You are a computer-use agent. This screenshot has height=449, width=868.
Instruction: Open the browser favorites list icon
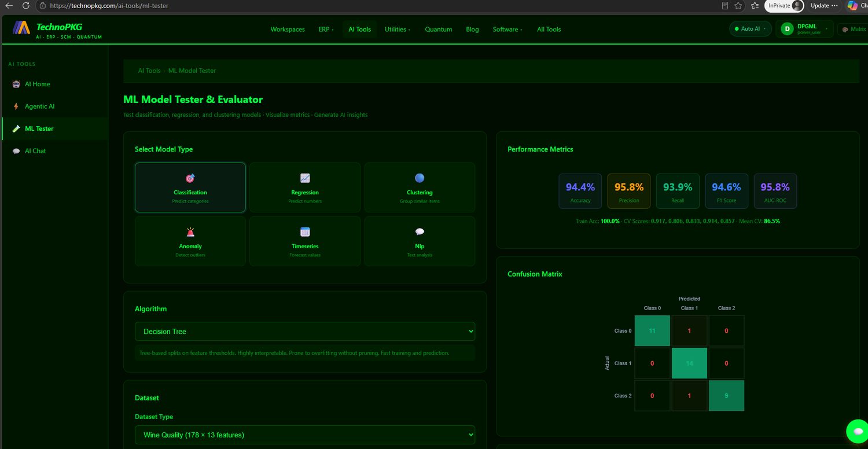[x=755, y=5]
